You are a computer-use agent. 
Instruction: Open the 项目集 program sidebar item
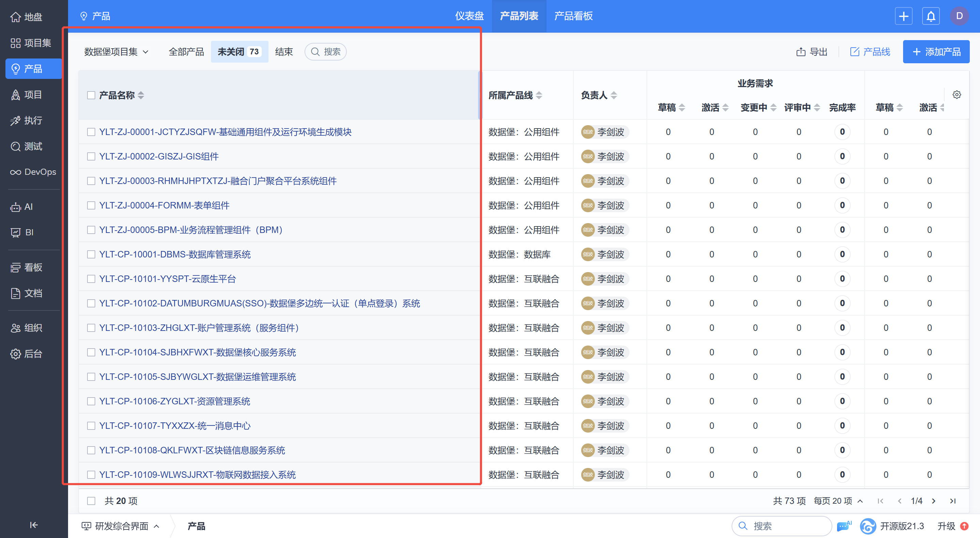(30, 43)
